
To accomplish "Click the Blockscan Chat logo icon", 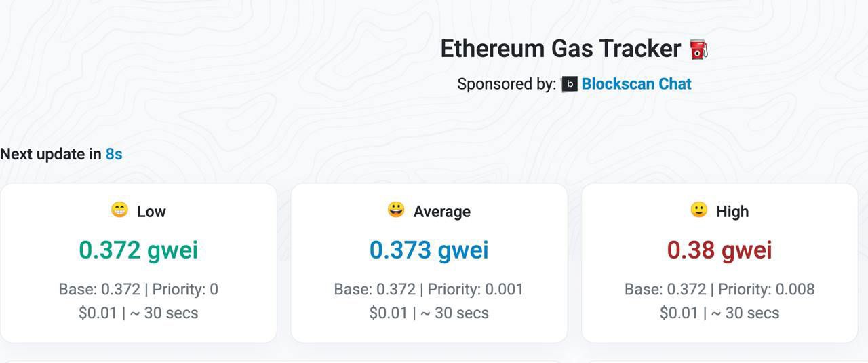I will point(570,84).
